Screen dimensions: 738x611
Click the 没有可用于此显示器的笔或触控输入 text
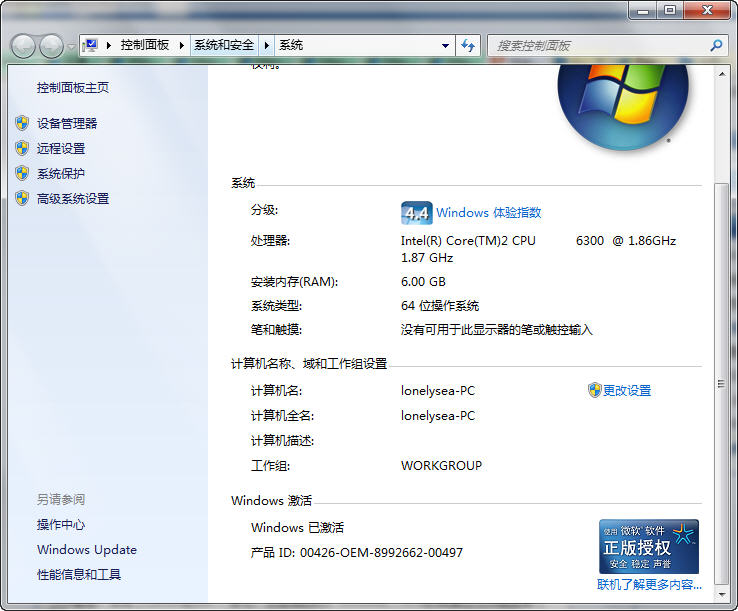pyautogui.click(x=497, y=330)
